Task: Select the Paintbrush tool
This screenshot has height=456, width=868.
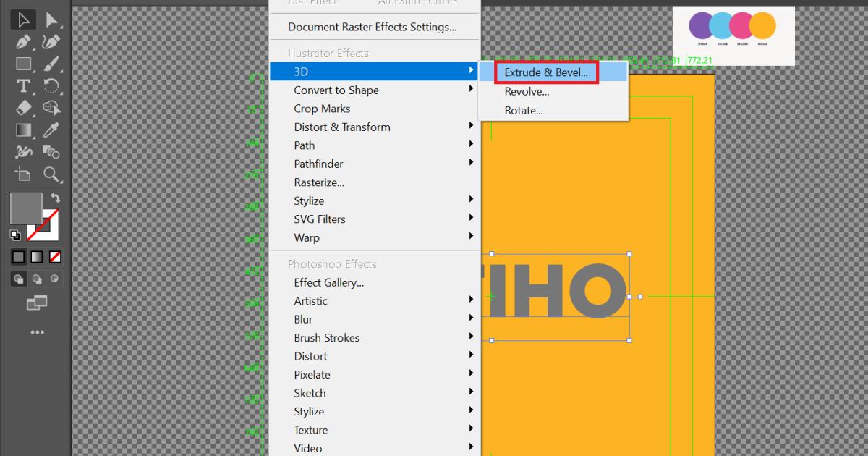Action: coord(51,64)
